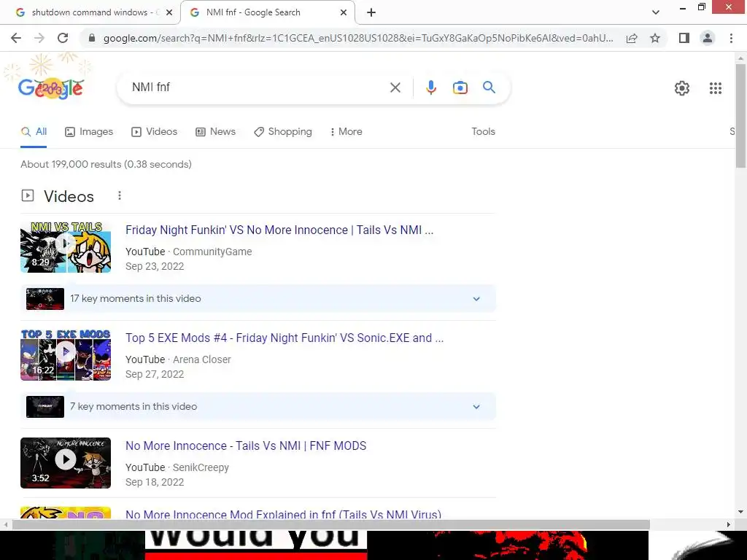The width and height of the screenshot is (747, 560).
Task: Close the 'shutdown command windows' tab
Action: 169,12
